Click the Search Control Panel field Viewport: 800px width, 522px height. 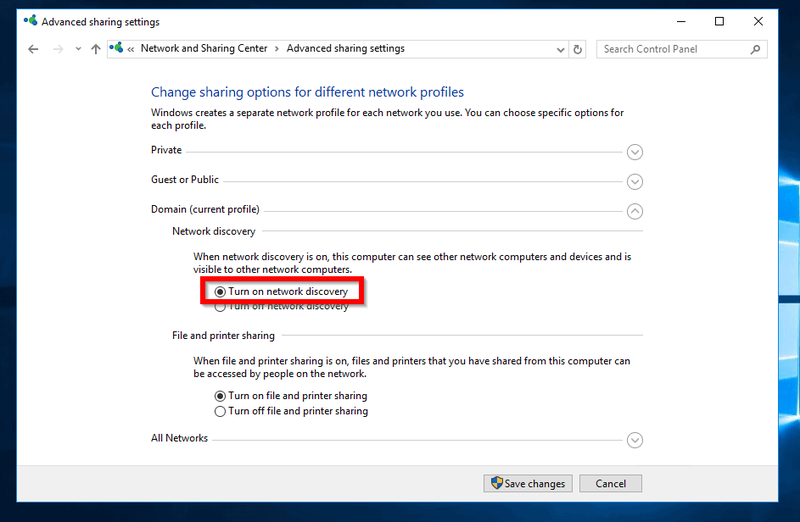coord(682,49)
